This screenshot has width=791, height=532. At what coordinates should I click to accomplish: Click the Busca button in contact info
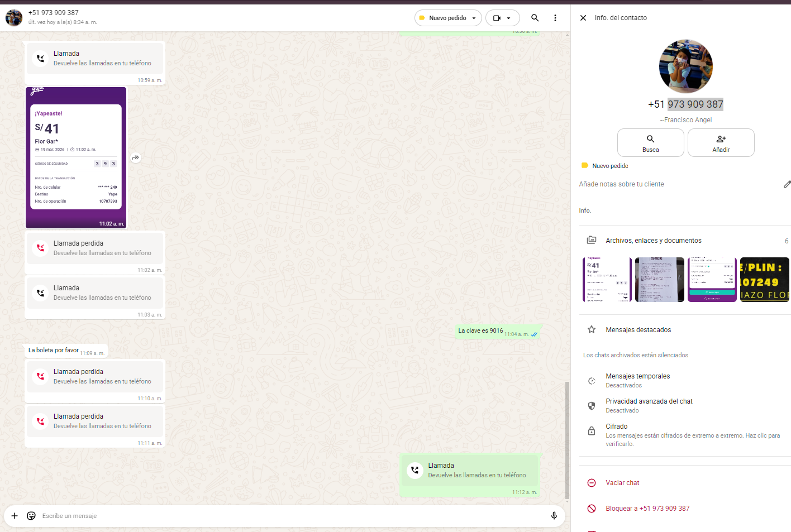[x=650, y=143]
